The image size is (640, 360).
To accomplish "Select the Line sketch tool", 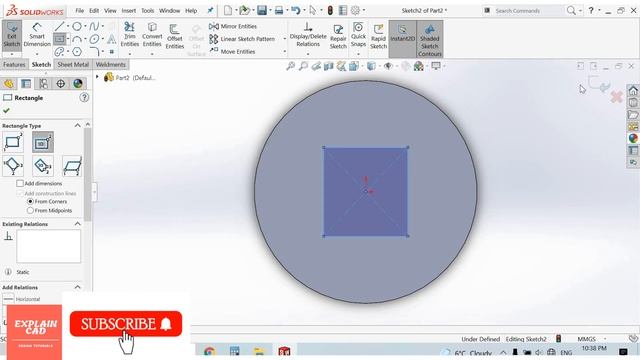I will pos(60,27).
